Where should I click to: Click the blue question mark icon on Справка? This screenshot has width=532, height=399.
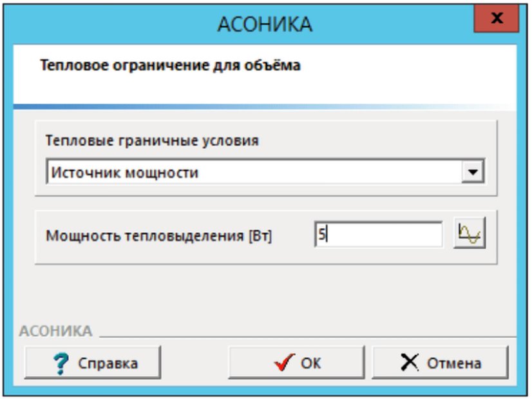(x=61, y=364)
